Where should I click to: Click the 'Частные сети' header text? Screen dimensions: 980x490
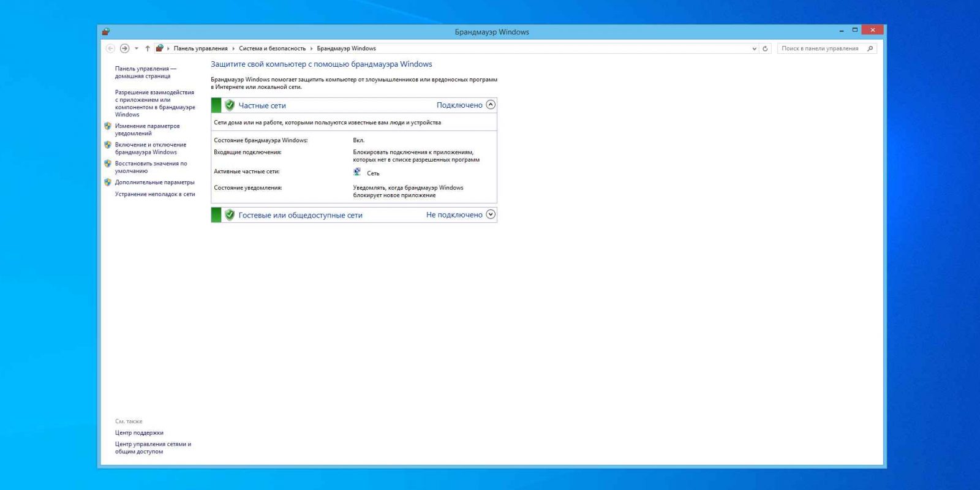click(x=262, y=105)
